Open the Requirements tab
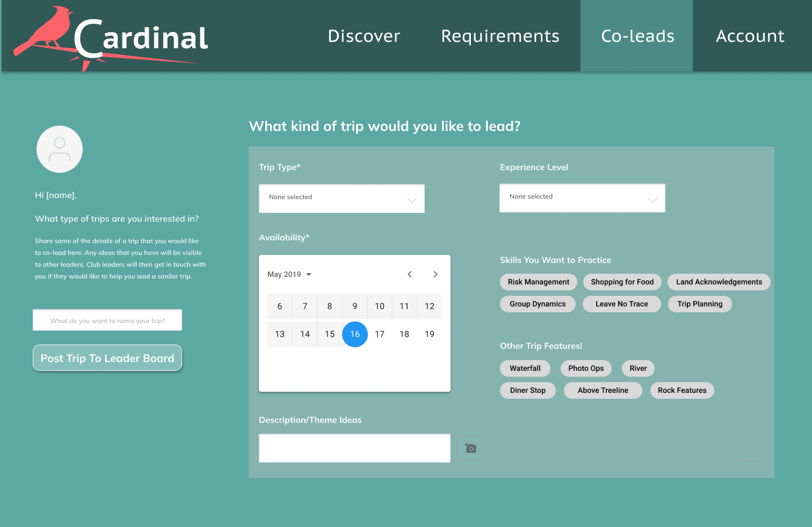 500,36
